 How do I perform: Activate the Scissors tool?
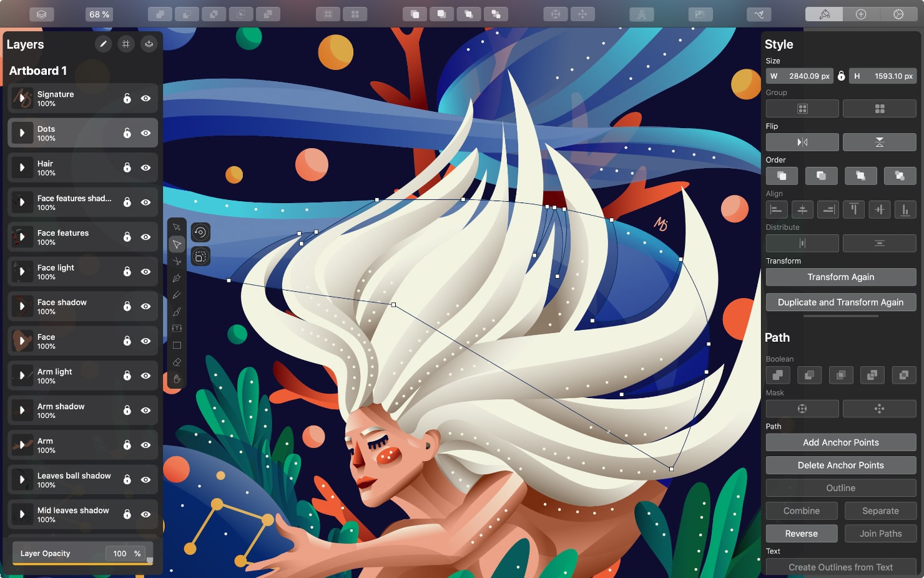pyautogui.click(x=177, y=261)
